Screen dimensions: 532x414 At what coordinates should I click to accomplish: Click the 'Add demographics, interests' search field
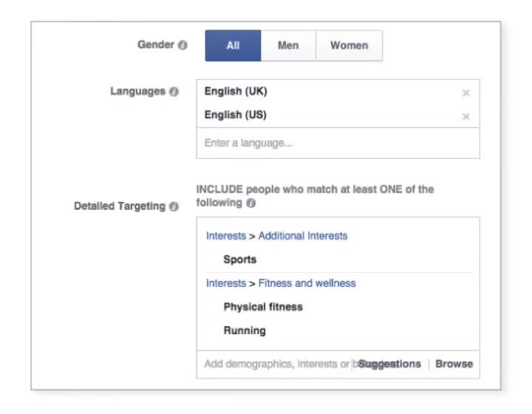[277, 364]
